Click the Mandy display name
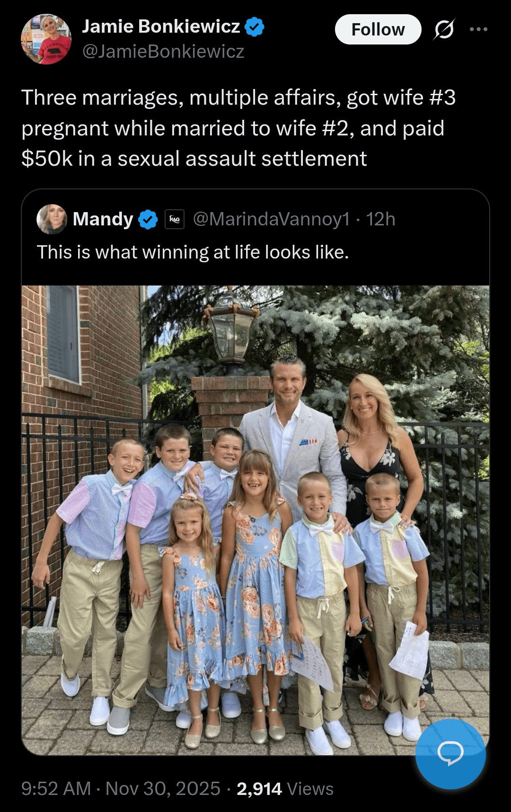The height and width of the screenshot is (812, 511). coord(103,219)
